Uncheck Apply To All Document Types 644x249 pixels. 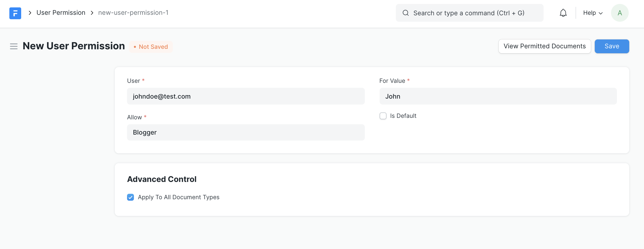pyautogui.click(x=130, y=197)
